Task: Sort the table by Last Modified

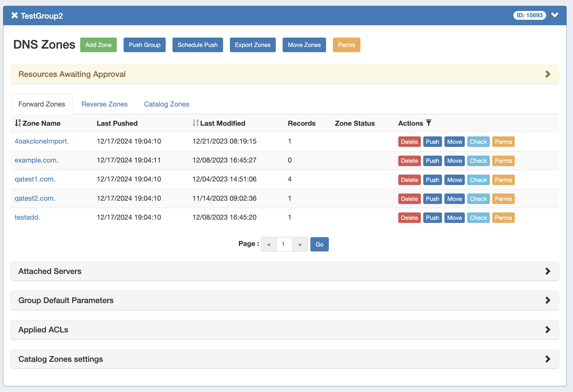Action: point(196,123)
